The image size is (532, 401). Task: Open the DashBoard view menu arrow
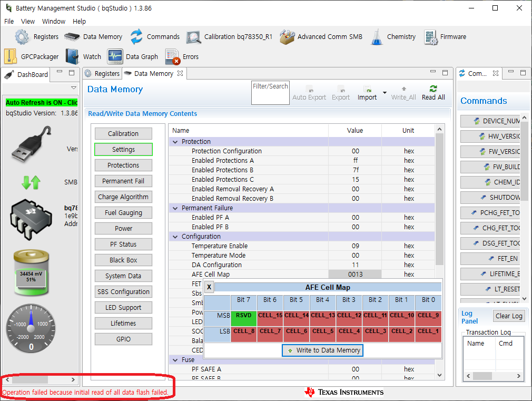[74, 87]
